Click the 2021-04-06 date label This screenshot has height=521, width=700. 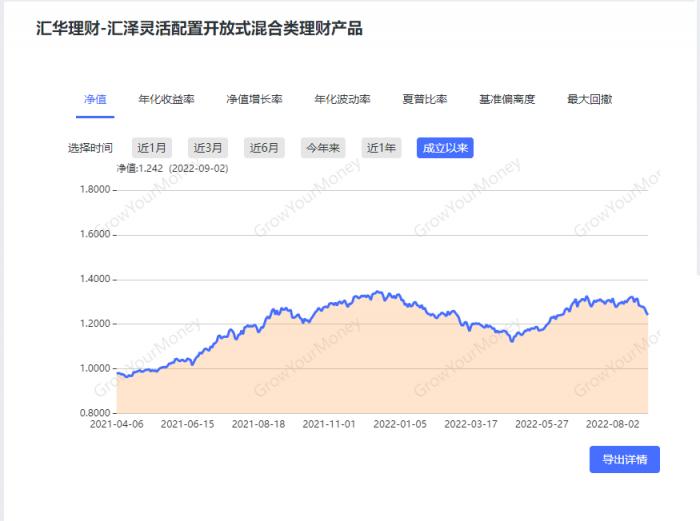(117, 424)
